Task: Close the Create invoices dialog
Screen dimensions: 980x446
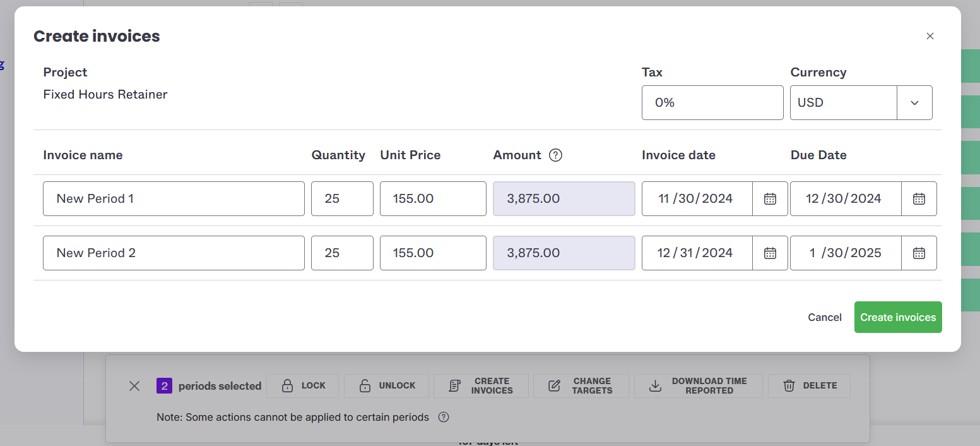Action: coord(930,36)
